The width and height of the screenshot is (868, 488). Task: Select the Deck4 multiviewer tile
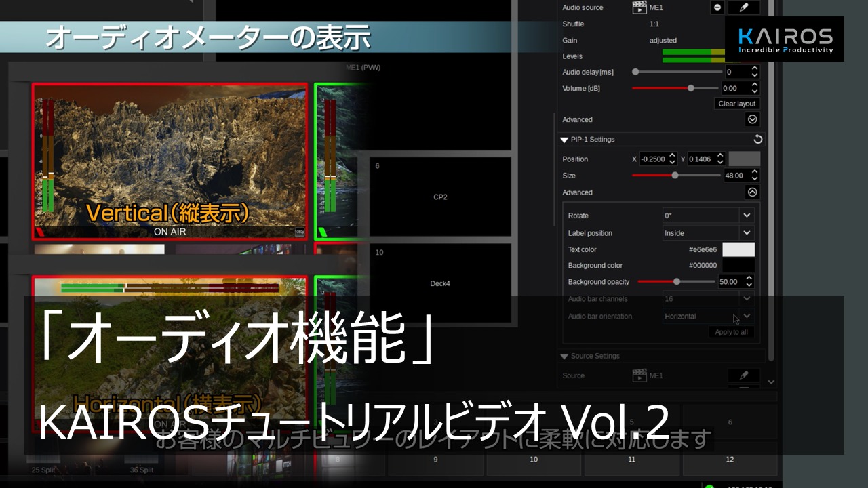[x=440, y=283]
